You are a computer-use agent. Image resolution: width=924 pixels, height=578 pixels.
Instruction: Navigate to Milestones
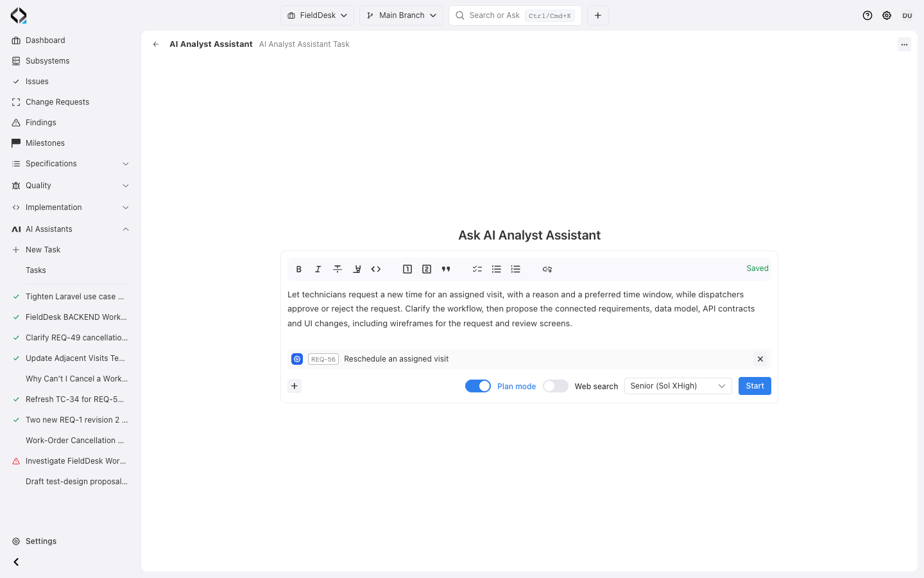tap(71, 143)
